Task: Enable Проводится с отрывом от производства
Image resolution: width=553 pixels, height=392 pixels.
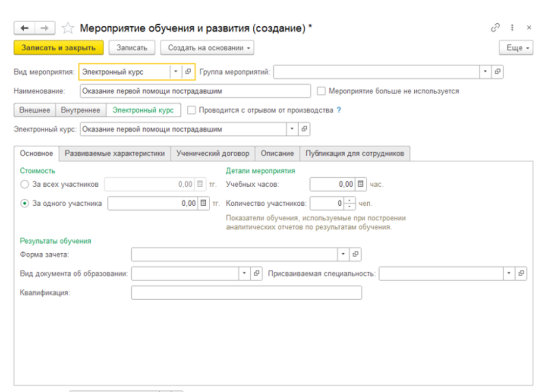Action: tap(192, 110)
